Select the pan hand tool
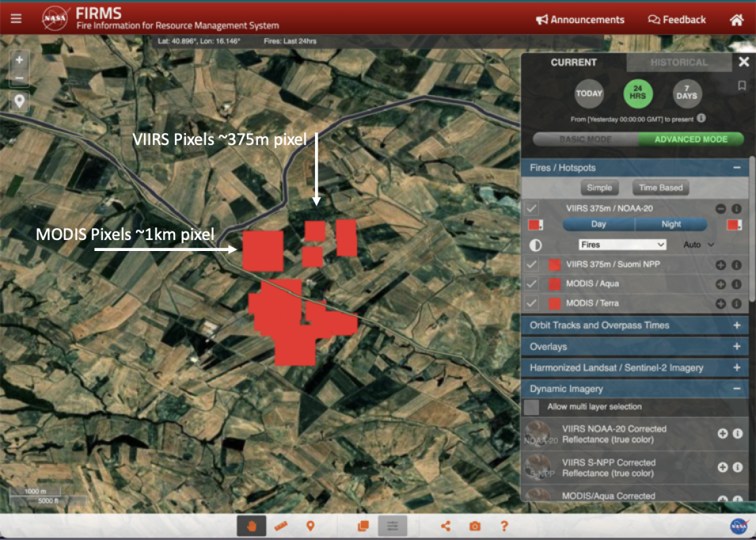The height and width of the screenshot is (540, 756). [x=251, y=526]
